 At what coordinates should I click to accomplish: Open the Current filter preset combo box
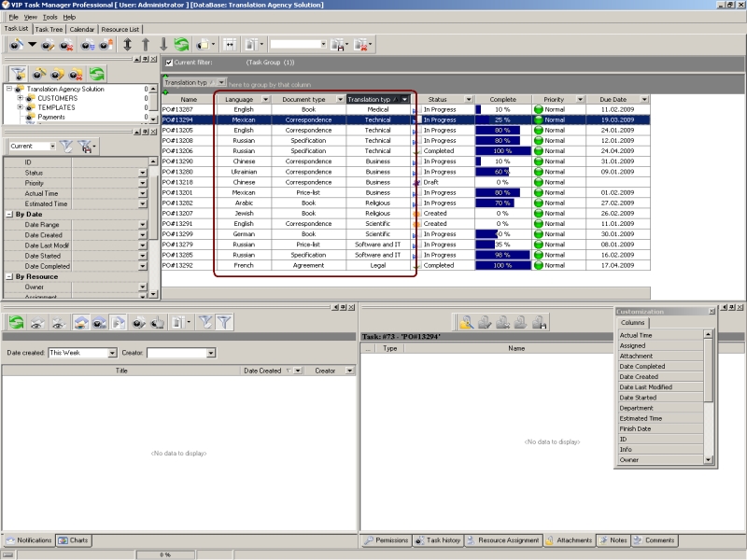pyautogui.click(x=33, y=147)
